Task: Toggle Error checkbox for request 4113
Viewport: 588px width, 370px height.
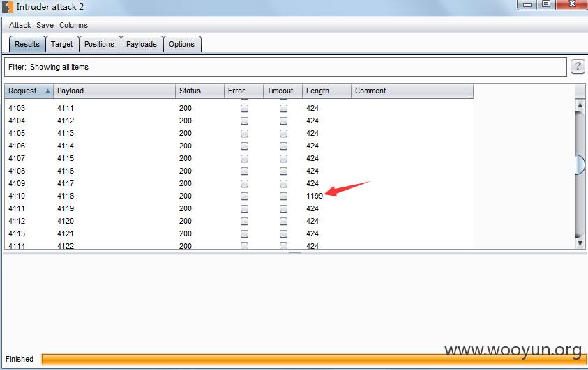Action: [x=245, y=233]
